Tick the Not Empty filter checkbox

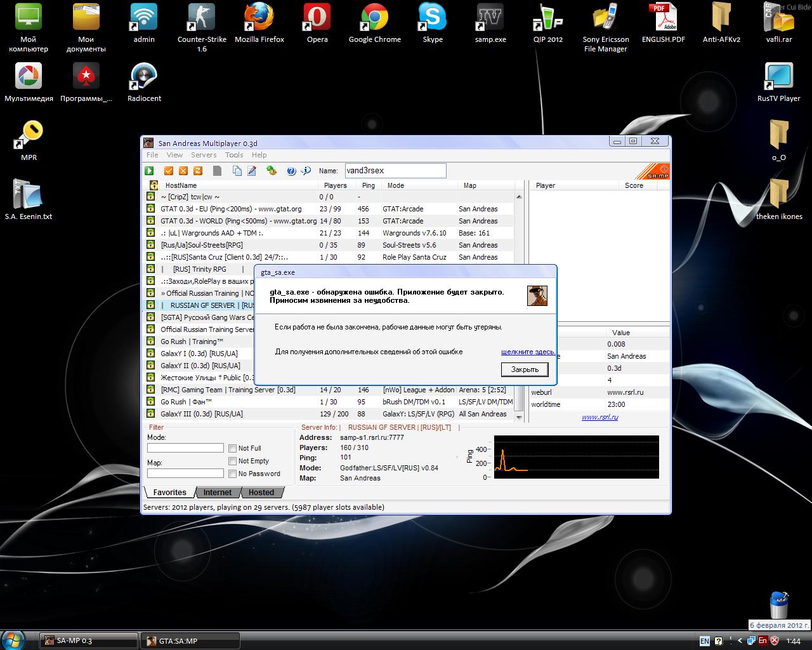coord(233,461)
